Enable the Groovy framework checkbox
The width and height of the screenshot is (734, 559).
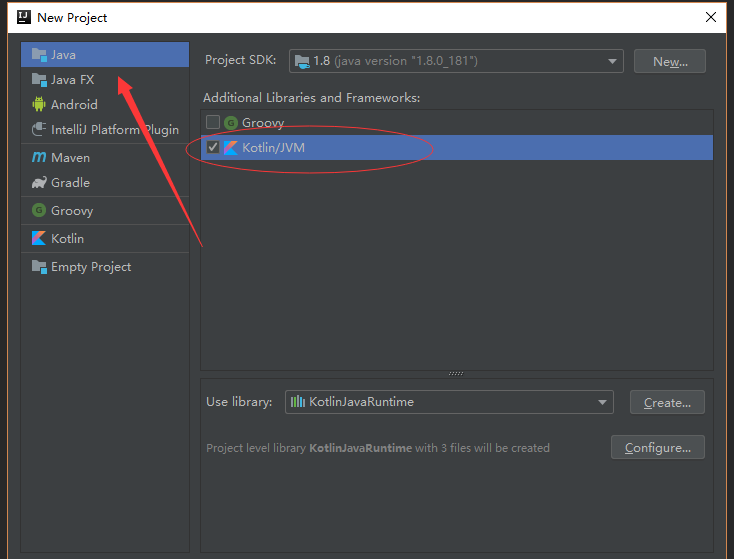(213, 122)
